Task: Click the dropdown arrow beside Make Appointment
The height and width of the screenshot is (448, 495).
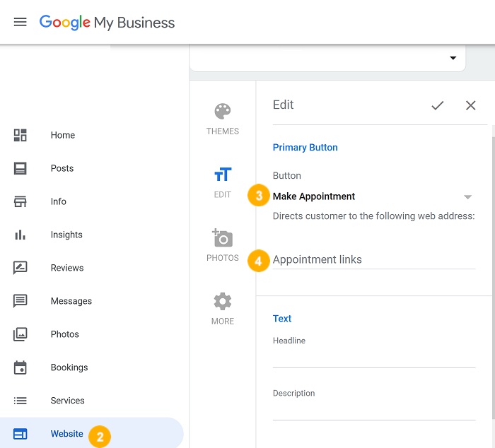Action: coord(467,197)
